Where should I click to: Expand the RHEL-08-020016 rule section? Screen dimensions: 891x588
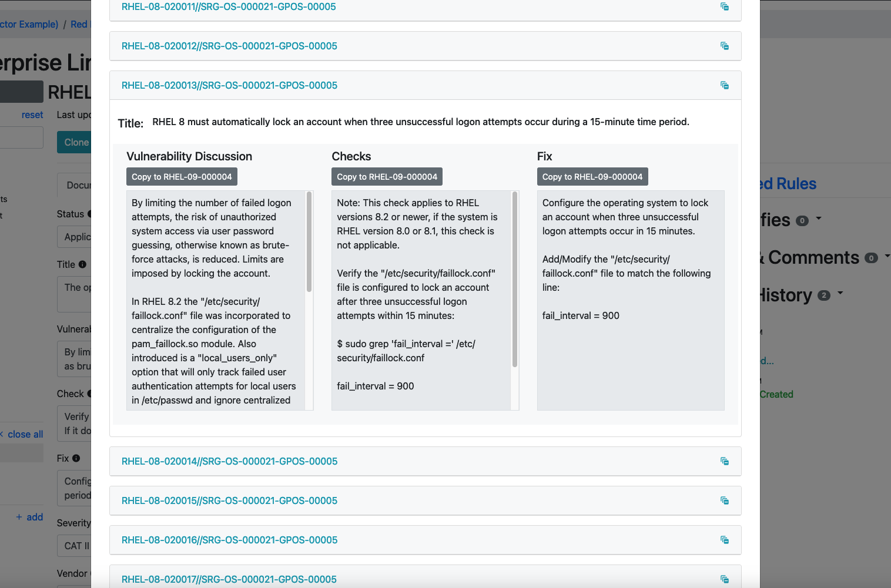pyautogui.click(x=229, y=540)
